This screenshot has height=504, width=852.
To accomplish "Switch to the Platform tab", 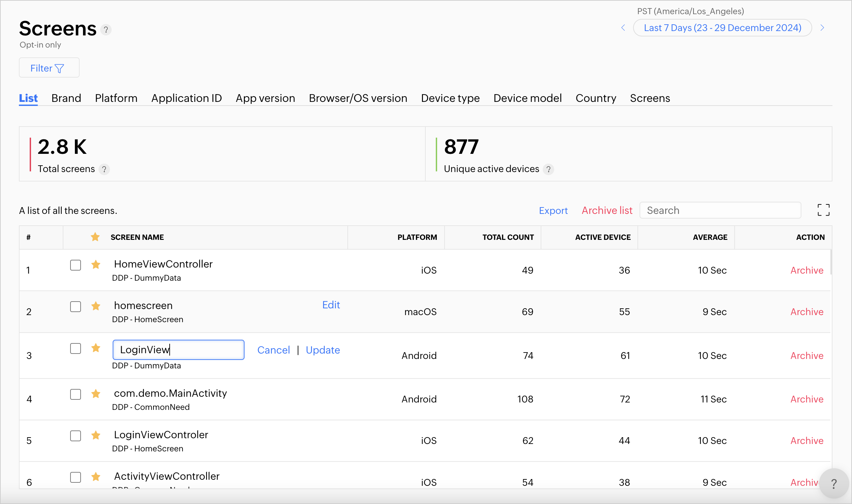I will tap(116, 98).
